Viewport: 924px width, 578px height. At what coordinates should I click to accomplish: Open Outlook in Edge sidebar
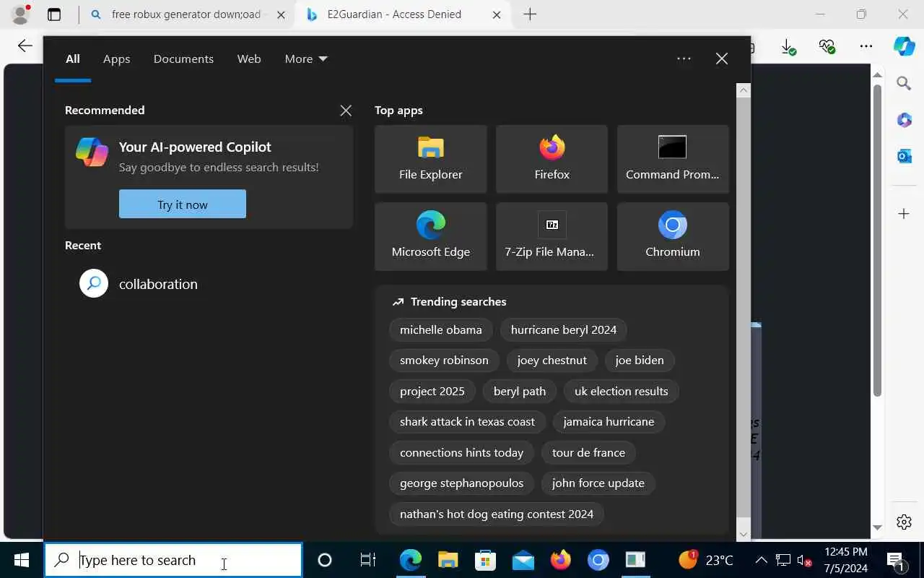click(x=904, y=156)
